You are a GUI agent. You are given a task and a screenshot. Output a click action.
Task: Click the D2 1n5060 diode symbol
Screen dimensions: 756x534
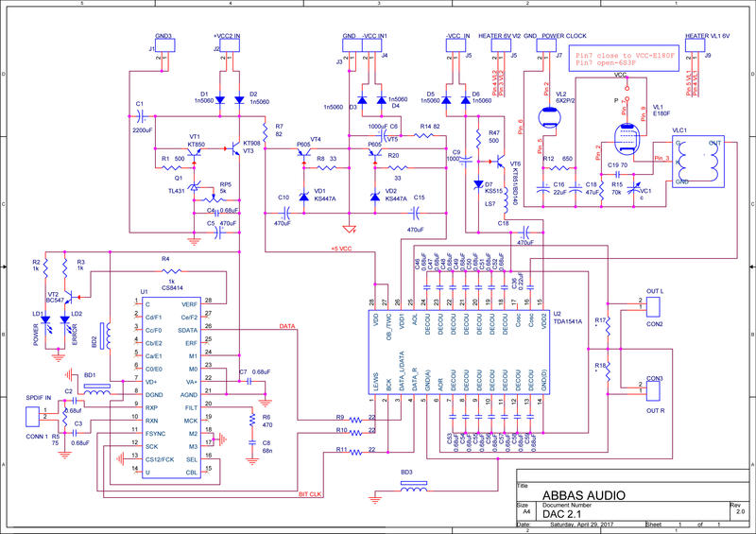point(239,100)
